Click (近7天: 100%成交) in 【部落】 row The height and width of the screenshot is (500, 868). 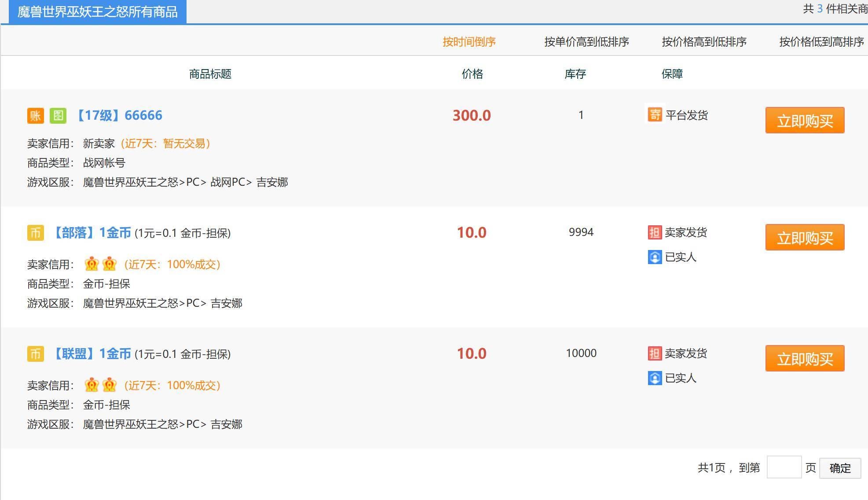[x=172, y=265]
